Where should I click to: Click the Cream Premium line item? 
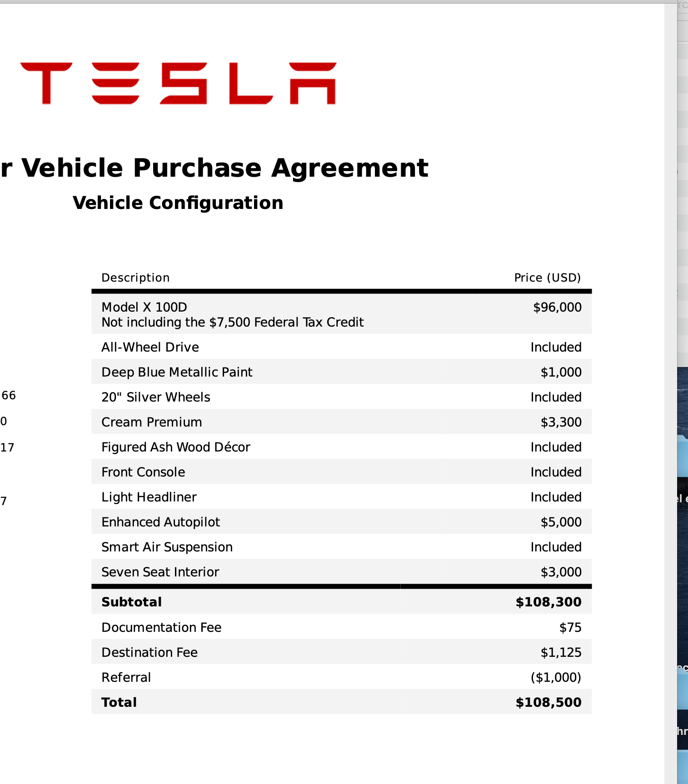(x=151, y=422)
